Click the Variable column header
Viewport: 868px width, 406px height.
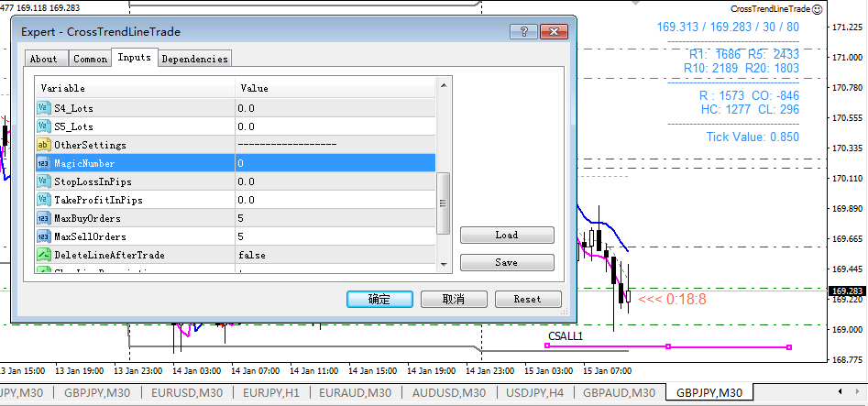pos(136,88)
